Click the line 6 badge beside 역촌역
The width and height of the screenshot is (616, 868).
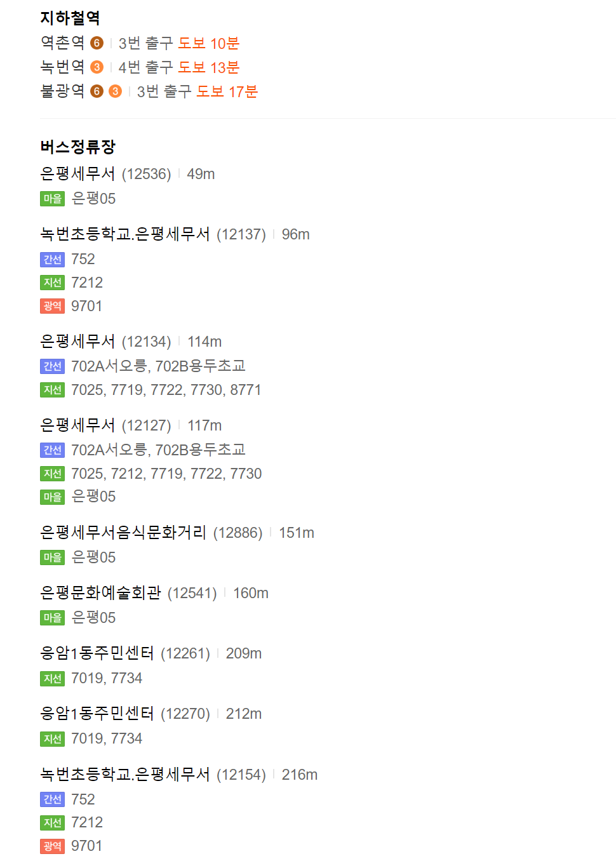[x=97, y=43]
